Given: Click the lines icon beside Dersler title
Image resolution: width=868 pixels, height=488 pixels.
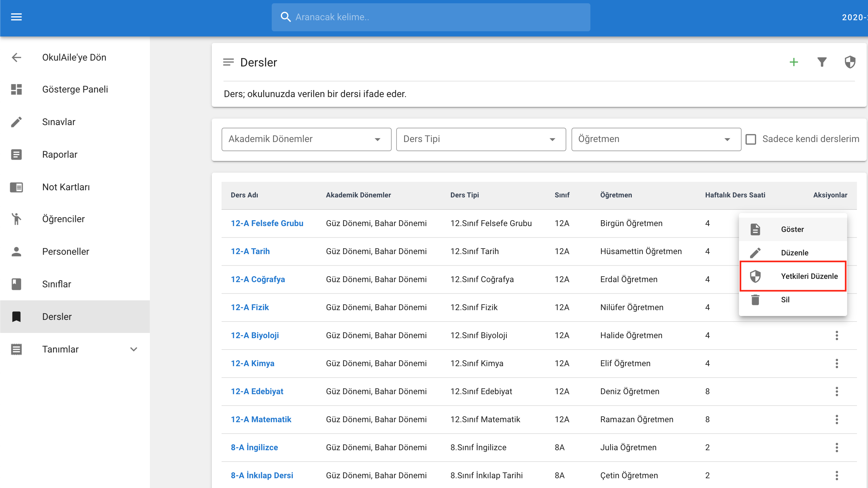Looking at the screenshot, I should [228, 62].
